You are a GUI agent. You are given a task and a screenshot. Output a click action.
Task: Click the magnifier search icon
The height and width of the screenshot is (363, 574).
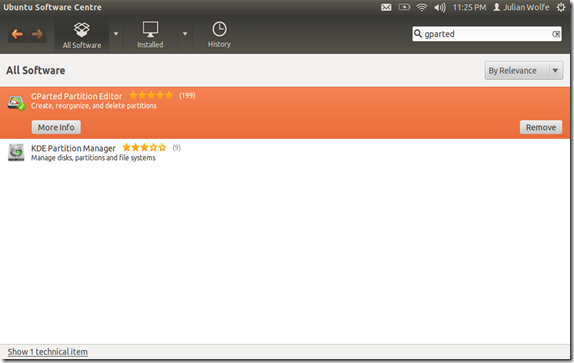point(418,34)
